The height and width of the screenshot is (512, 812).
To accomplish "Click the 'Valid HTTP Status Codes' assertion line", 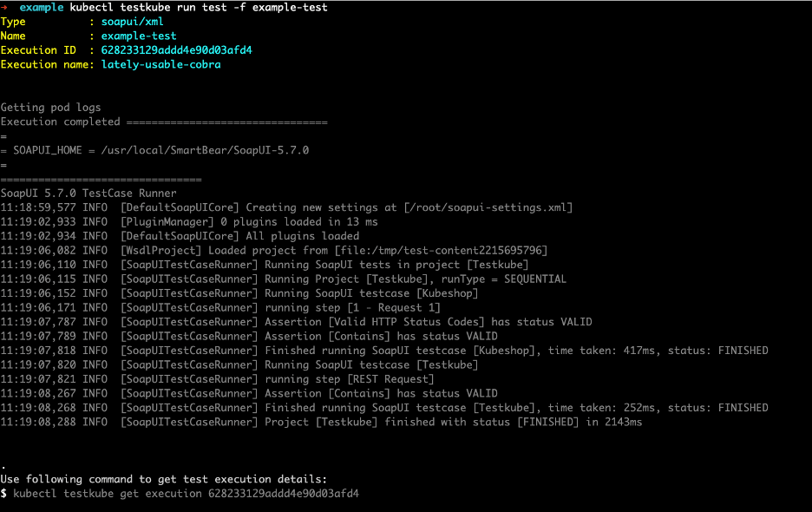I will coord(356,321).
